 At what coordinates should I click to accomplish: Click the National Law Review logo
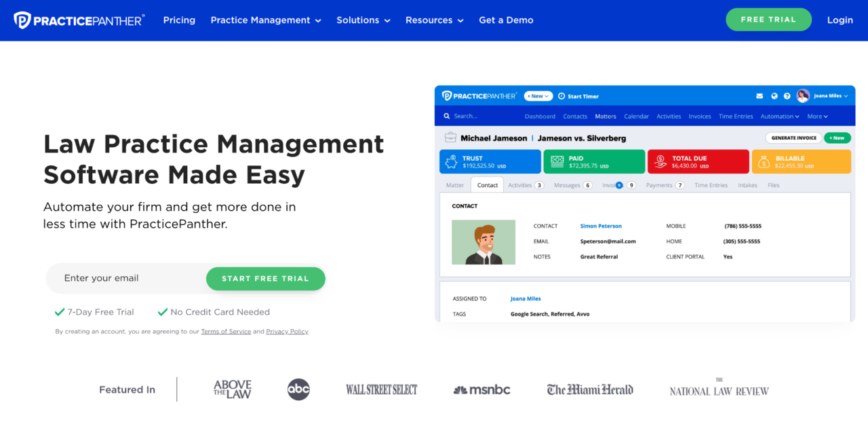click(719, 390)
